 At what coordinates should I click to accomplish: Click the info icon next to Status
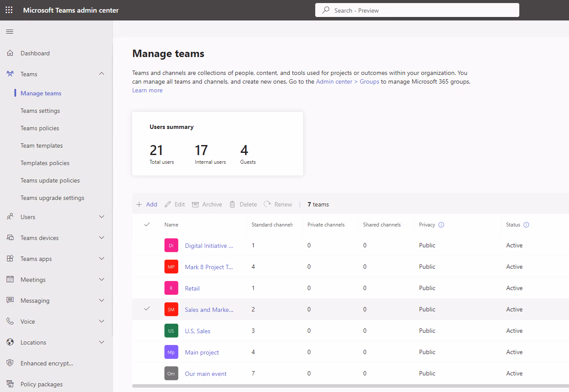[x=526, y=225]
